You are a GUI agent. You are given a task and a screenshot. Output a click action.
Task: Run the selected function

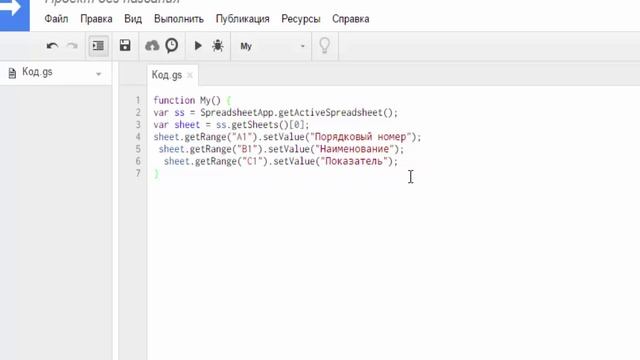tap(198, 45)
